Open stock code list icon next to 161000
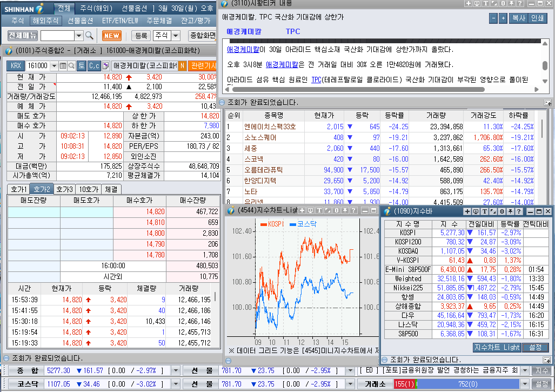The width and height of the screenshot is (555, 392). click(x=63, y=65)
